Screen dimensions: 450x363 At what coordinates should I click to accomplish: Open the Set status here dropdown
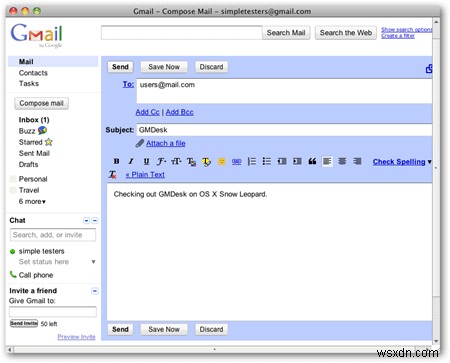tap(93, 262)
